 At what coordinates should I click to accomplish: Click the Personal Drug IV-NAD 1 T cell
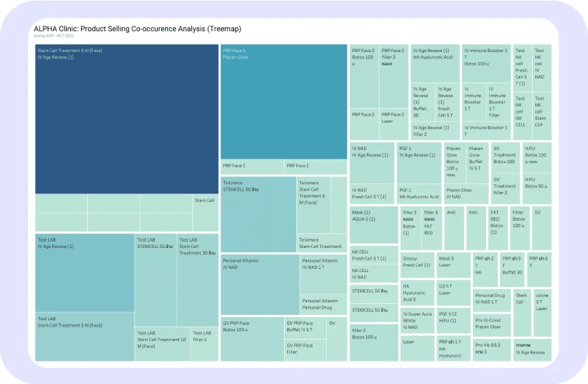(492, 301)
